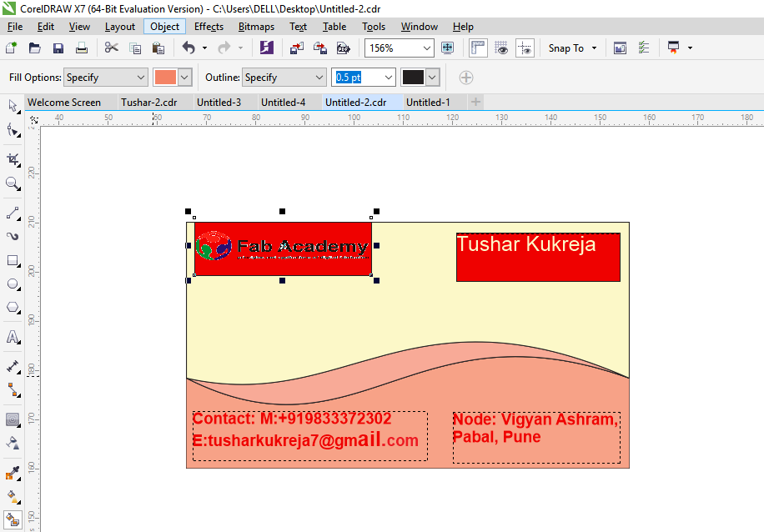The height and width of the screenshot is (532, 764).
Task: Select the Parallel Dimension tool
Action: coord(13,366)
